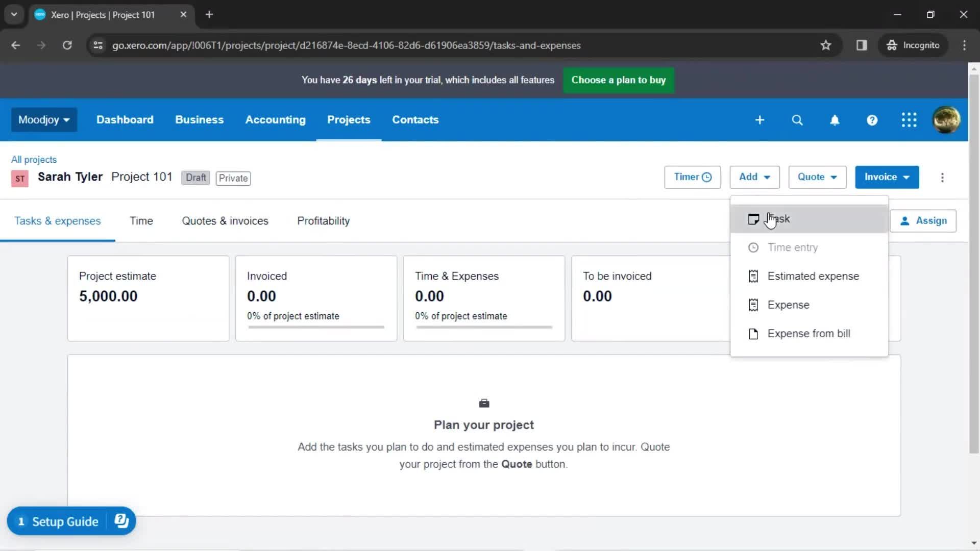Expand the Invoice dropdown

pyautogui.click(x=887, y=177)
